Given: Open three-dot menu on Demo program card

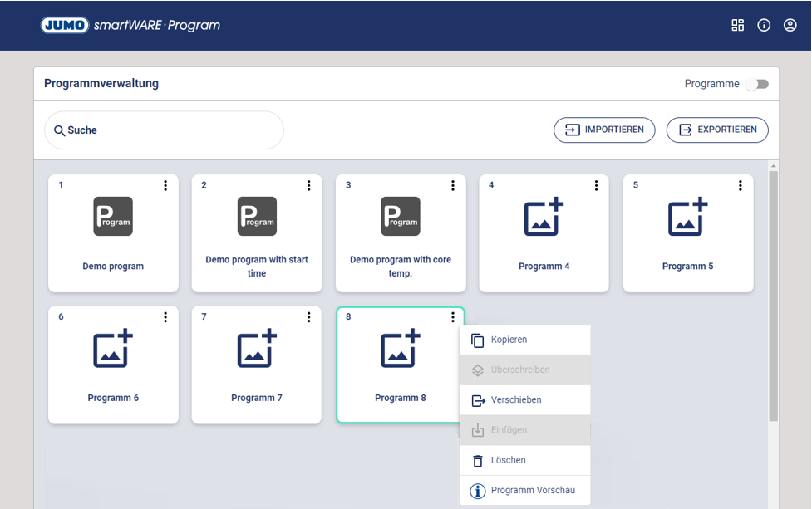Looking at the screenshot, I should click(165, 185).
